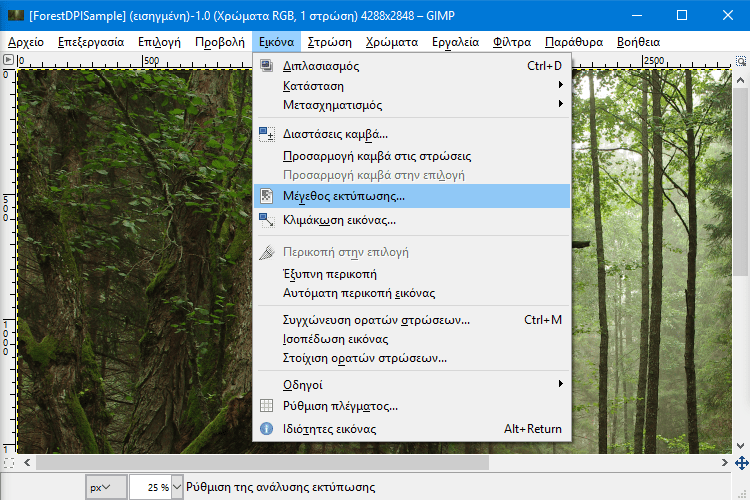750x500 pixels.
Task: Click the scale image (Κλιμάκωση εικόνας) icon
Action: [x=266, y=220]
